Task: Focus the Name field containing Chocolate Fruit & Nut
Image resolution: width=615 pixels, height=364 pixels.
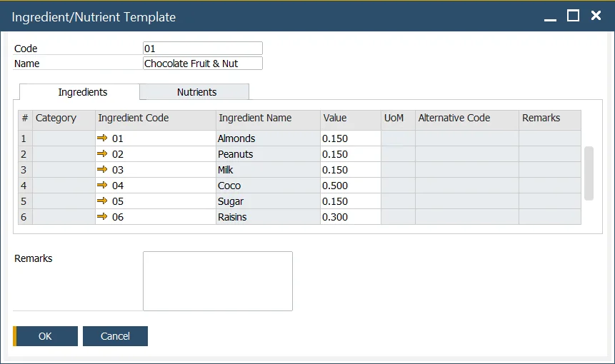Action: [x=202, y=64]
